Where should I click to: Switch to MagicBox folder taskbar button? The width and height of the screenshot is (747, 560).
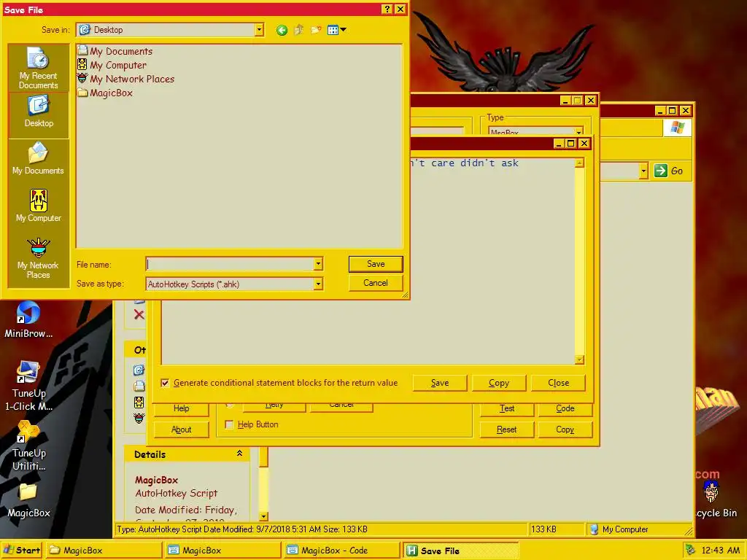point(104,550)
